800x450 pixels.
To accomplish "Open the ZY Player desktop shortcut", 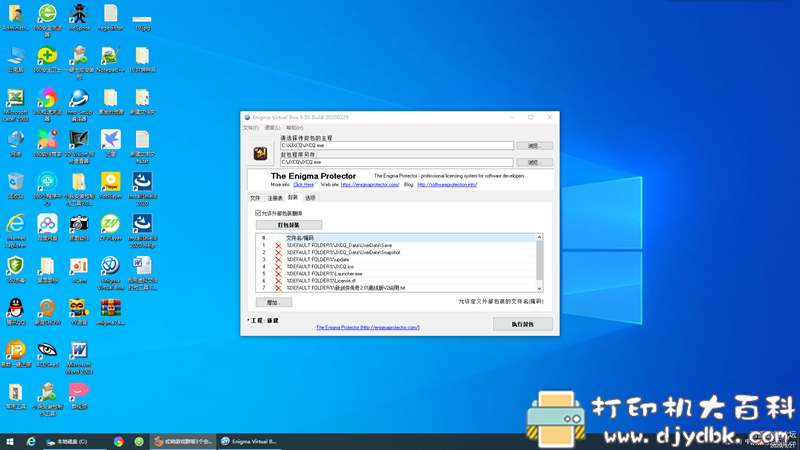I will (x=111, y=228).
